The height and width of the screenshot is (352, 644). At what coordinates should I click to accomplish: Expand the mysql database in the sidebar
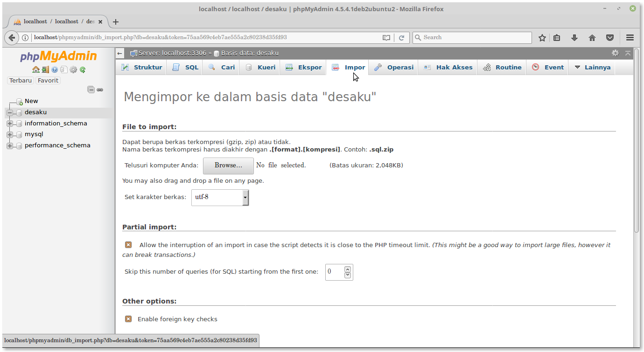[10, 134]
